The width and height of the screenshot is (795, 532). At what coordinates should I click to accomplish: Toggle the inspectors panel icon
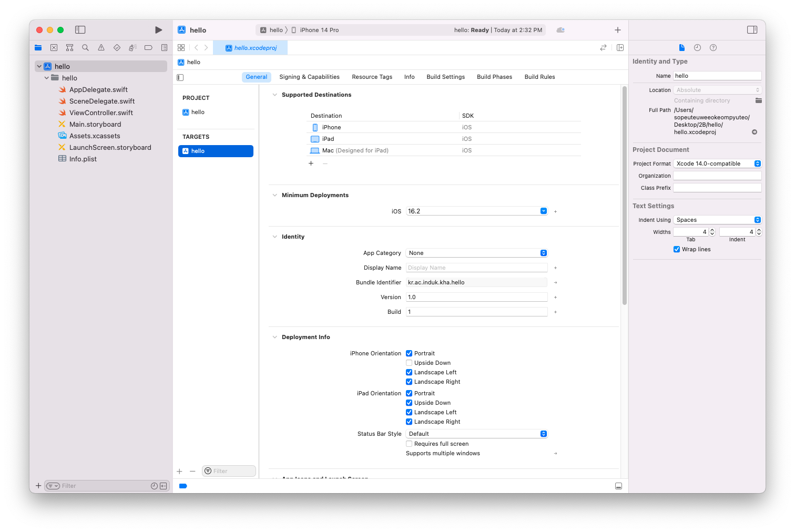coord(752,30)
